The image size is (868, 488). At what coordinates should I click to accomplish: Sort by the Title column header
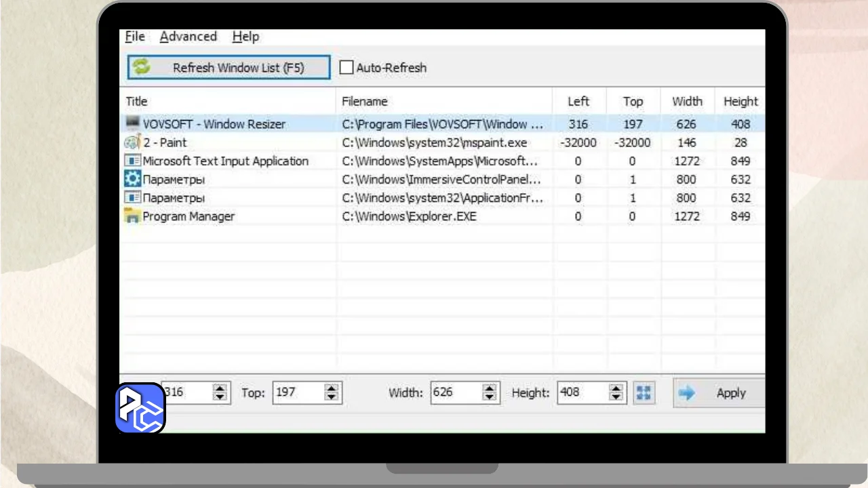tap(228, 101)
